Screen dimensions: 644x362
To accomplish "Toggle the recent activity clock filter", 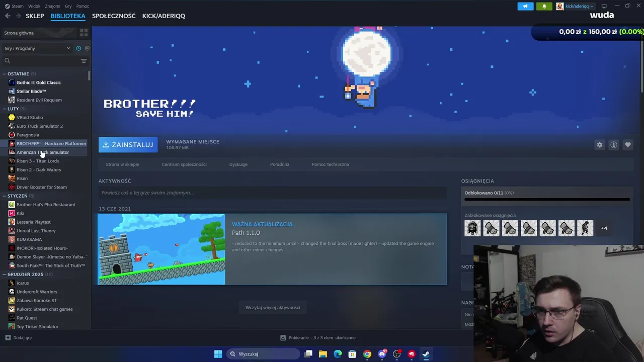I will [78, 48].
